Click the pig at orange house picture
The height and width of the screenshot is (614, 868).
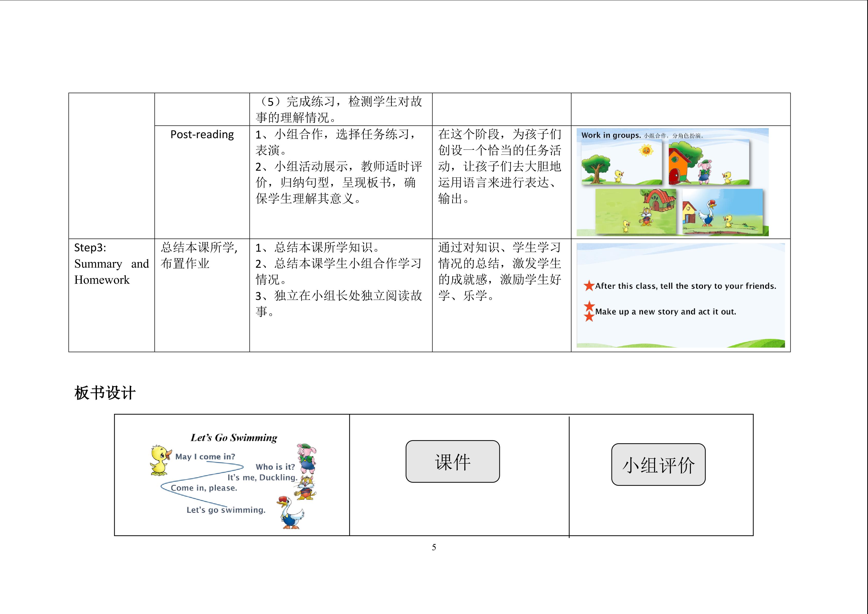click(708, 162)
